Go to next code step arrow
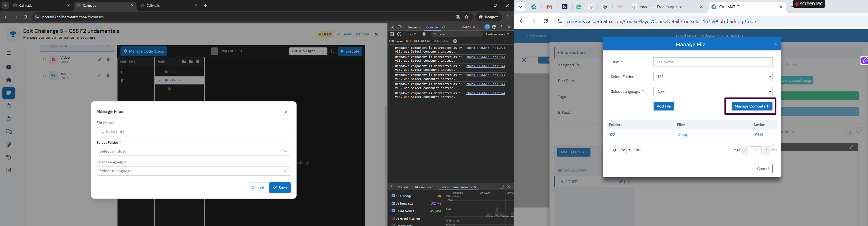This screenshot has width=868, height=226. (x=242, y=51)
